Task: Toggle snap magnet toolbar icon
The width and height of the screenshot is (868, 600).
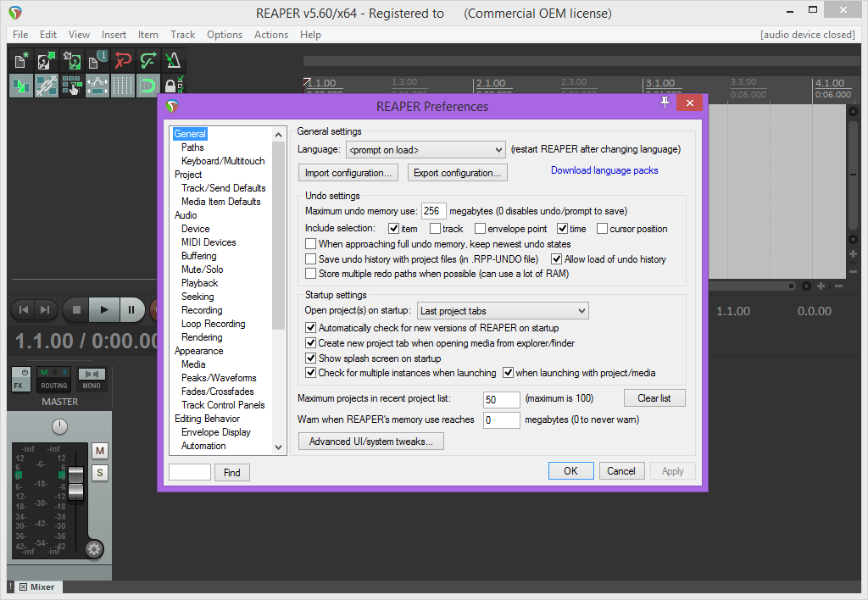Action: click(x=148, y=86)
